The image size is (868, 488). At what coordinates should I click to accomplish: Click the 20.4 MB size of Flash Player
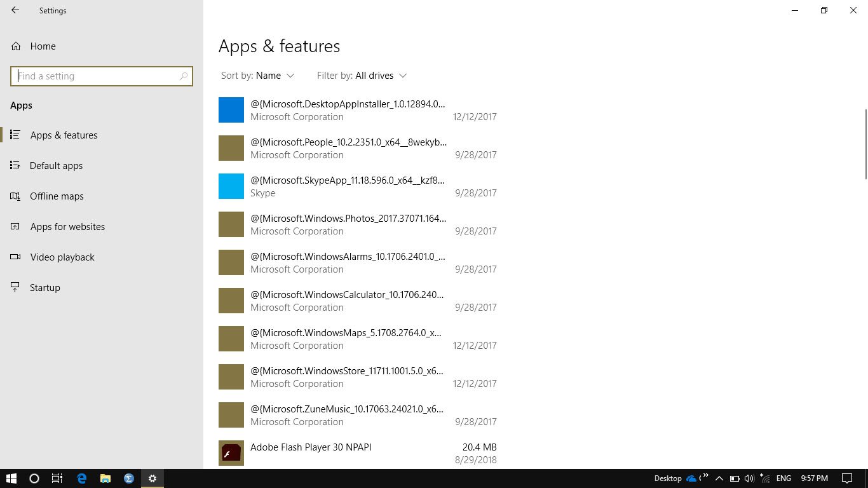pyautogui.click(x=480, y=447)
